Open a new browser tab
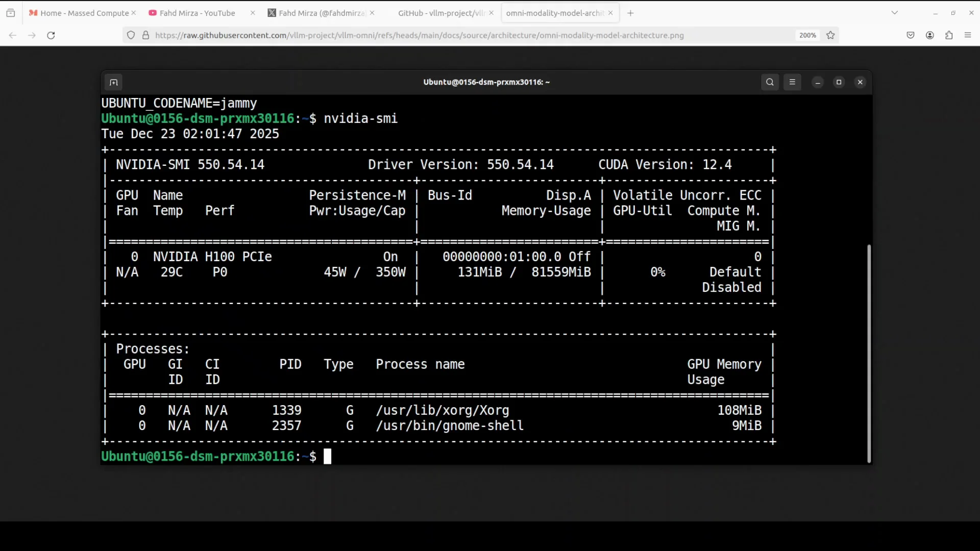 click(630, 13)
